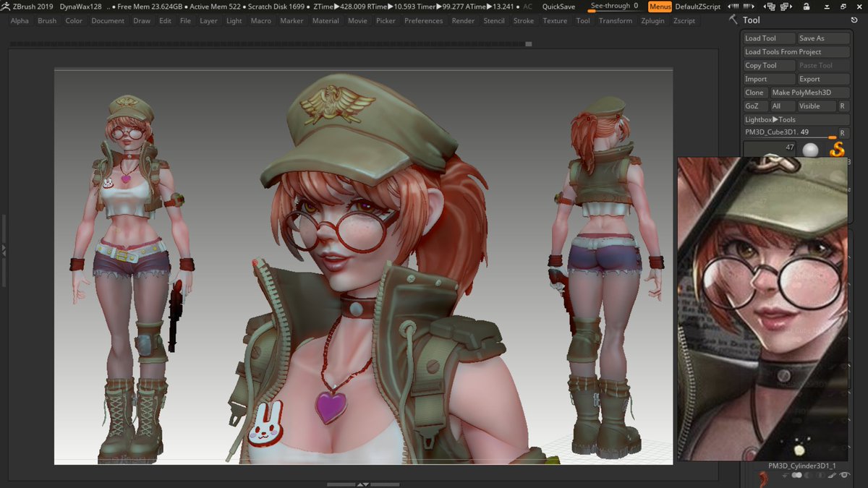Click the ZBrush logo icon in title bar
Screen dimensions: 868x488
pos(6,7)
